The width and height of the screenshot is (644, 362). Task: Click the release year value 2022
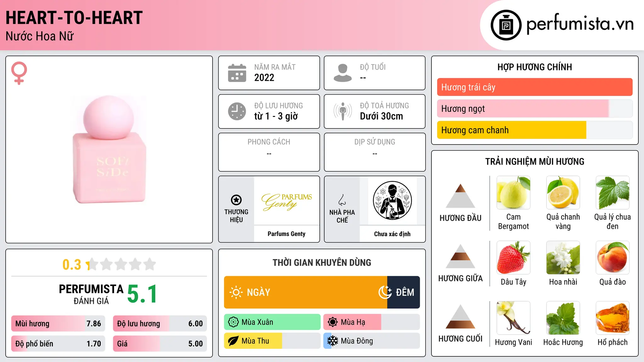(264, 78)
